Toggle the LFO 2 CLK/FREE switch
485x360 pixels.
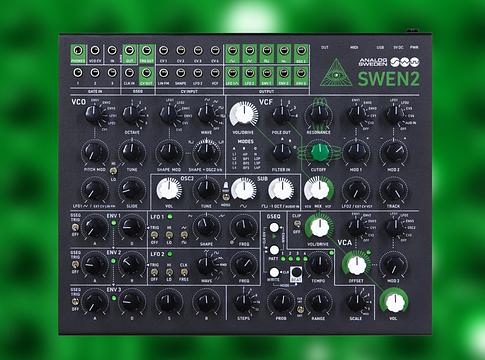pyautogui.click(x=184, y=272)
